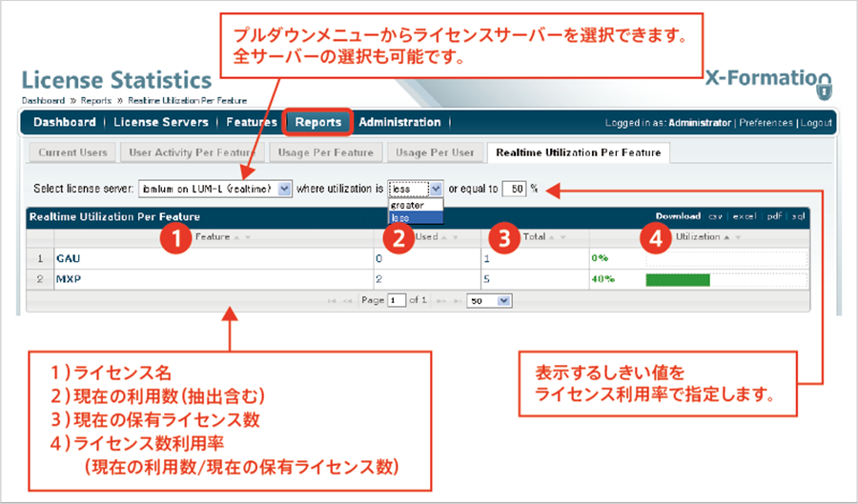Open the Reports menu item

pyautogui.click(x=317, y=122)
